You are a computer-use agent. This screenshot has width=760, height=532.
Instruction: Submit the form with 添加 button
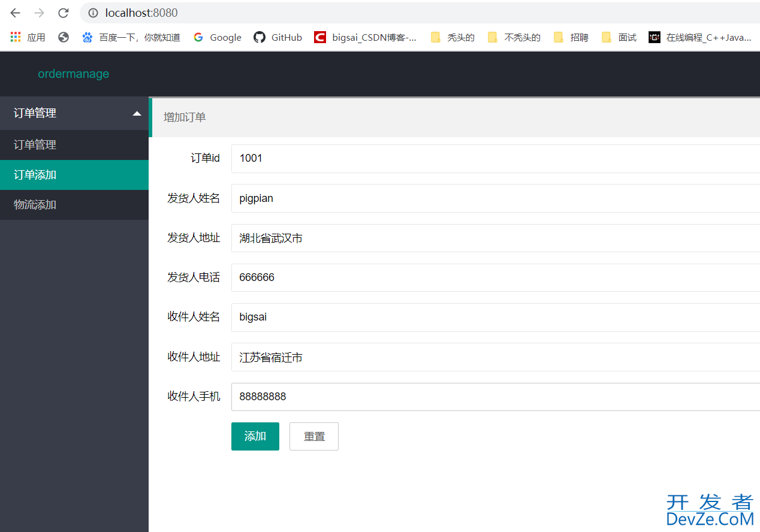(255, 436)
